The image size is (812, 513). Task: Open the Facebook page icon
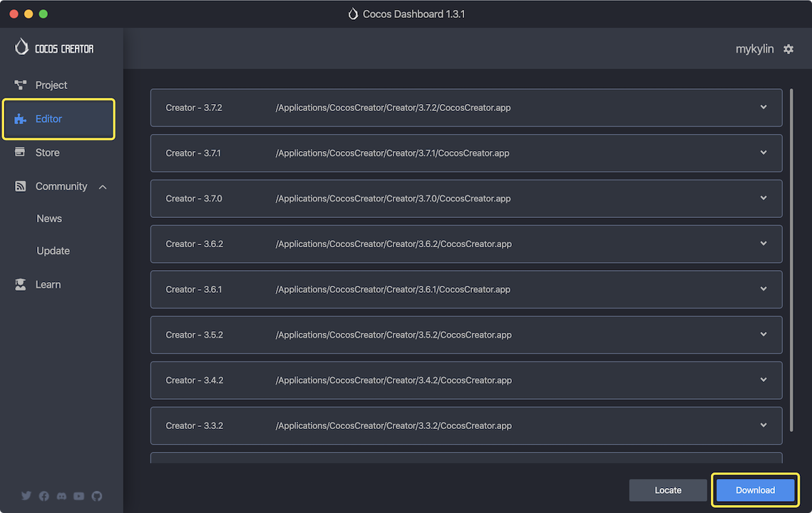coord(43,496)
